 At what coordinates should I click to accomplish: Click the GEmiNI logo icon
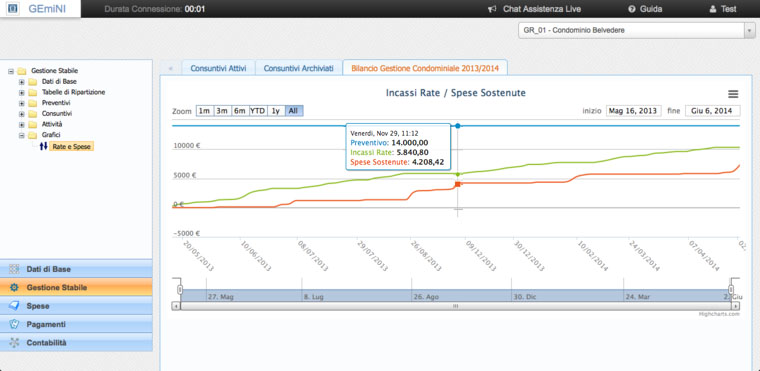[13, 9]
